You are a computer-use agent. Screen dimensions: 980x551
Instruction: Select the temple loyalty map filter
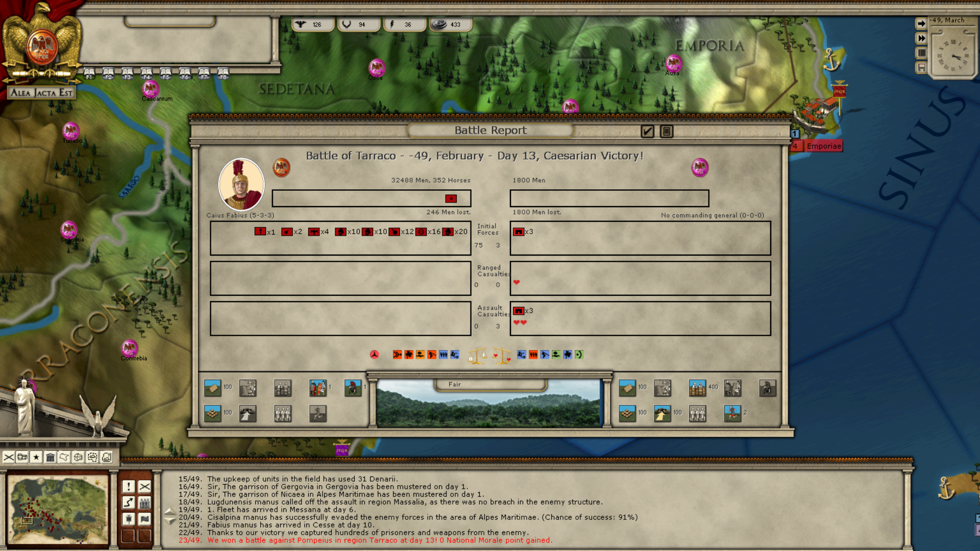(x=50, y=457)
